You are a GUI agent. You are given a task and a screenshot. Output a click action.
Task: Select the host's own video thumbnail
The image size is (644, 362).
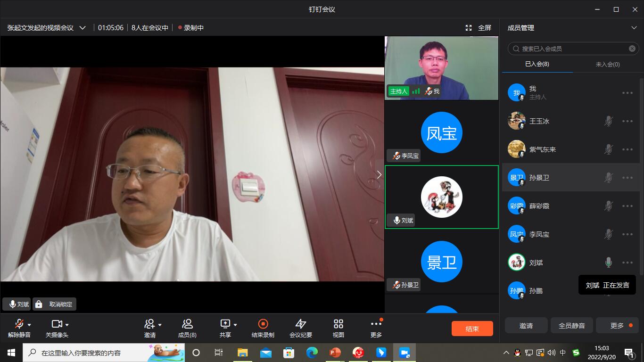tap(442, 68)
